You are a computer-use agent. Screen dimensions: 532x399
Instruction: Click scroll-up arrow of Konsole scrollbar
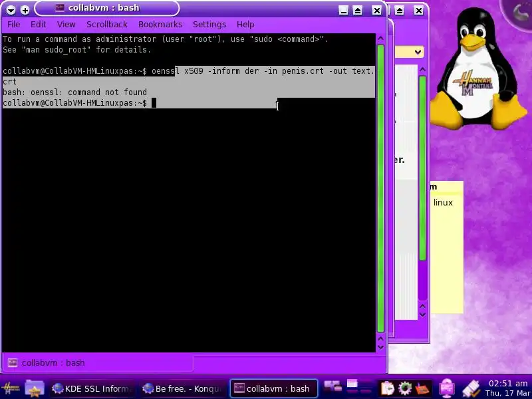(x=380, y=39)
